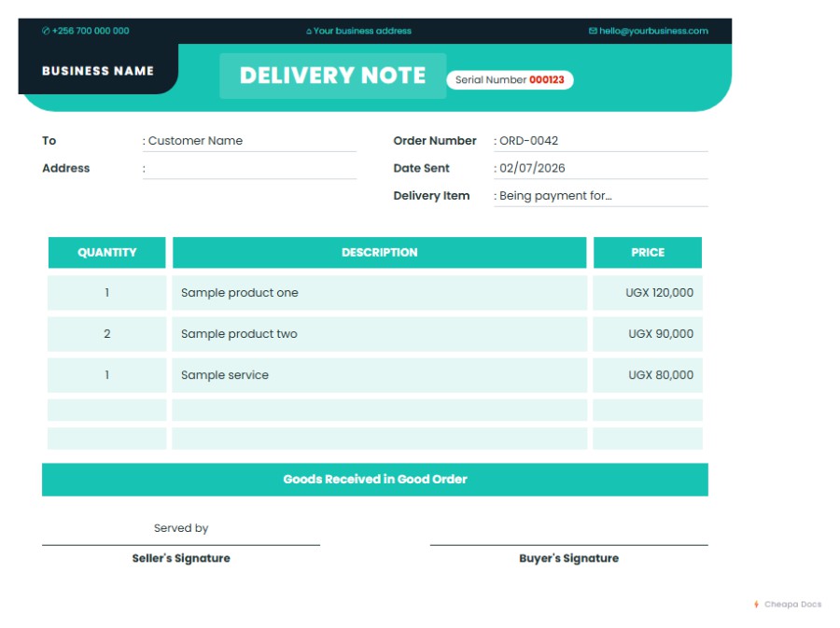The image size is (840, 628).
Task: Click the Customer Name field
Action: (249, 141)
